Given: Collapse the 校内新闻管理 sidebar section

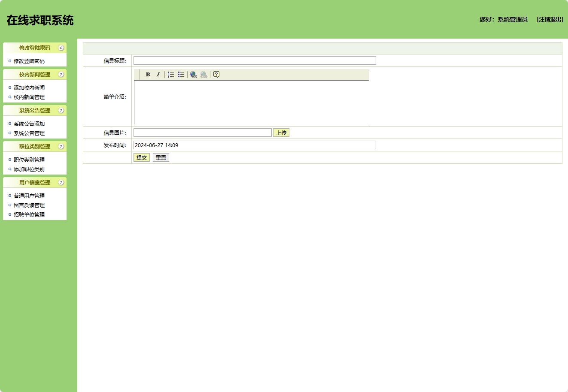Looking at the screenshot, I should click(61, 74).
